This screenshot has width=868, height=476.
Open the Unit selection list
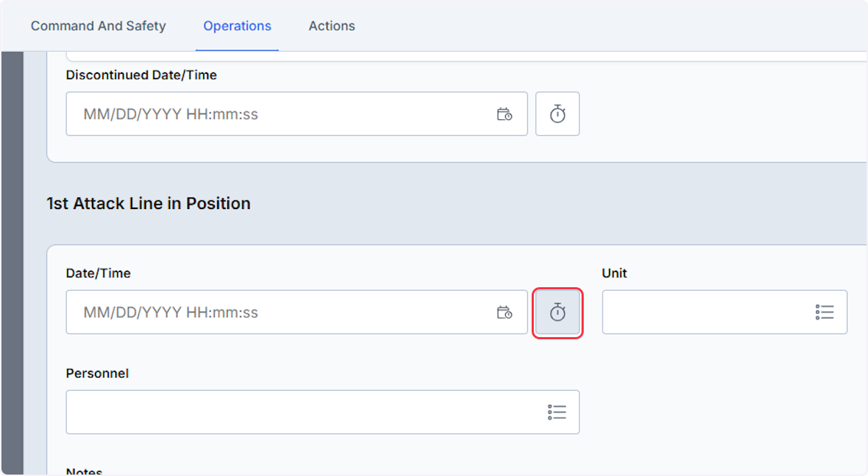(x=725, y=313)
